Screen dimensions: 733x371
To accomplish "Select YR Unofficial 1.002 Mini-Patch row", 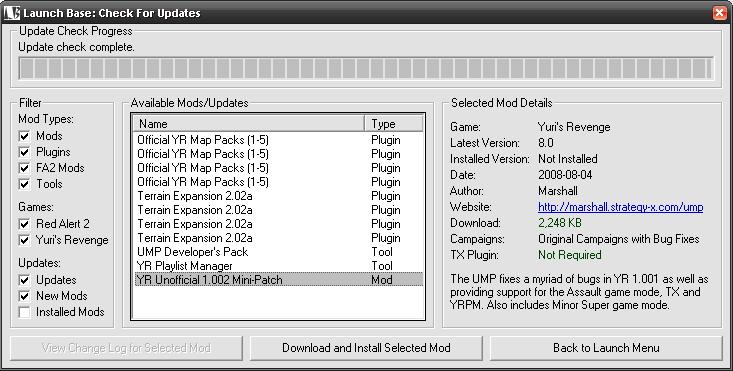I will pyautogui.click(x=279, y=280).
